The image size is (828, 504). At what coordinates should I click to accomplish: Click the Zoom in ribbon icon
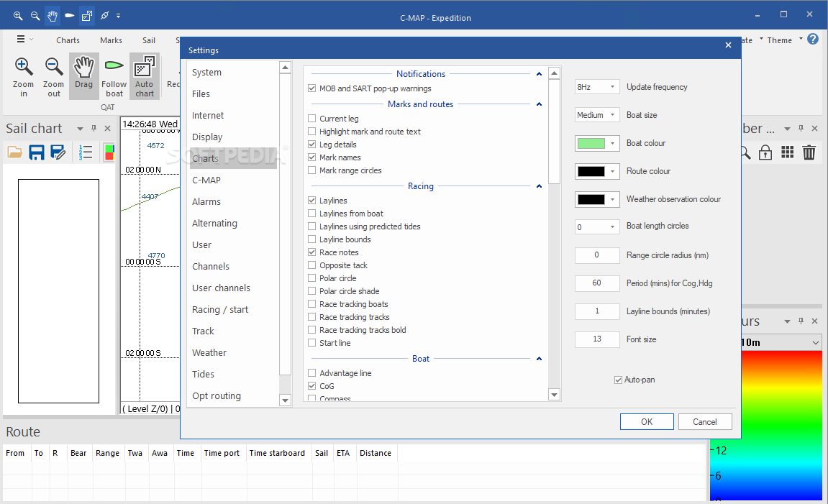click(23, 76)
